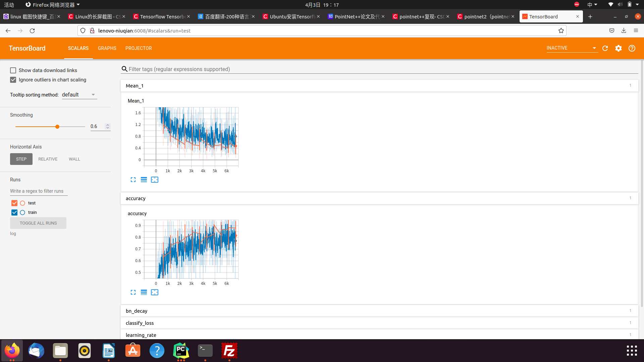Reload the page in Firefox

click(x=32, y=31)
